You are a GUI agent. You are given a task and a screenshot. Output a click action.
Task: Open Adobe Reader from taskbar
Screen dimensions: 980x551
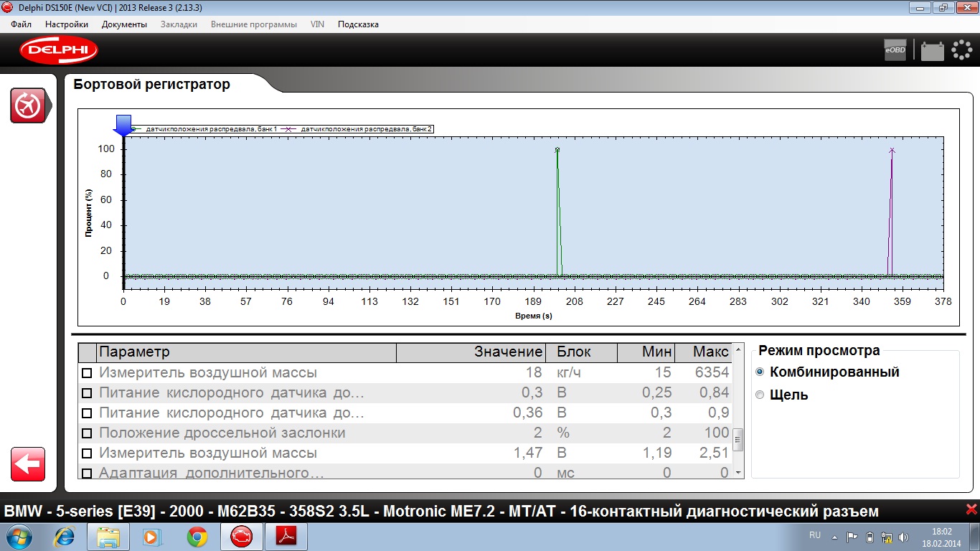pyautogui.click(x=286, y=537)
